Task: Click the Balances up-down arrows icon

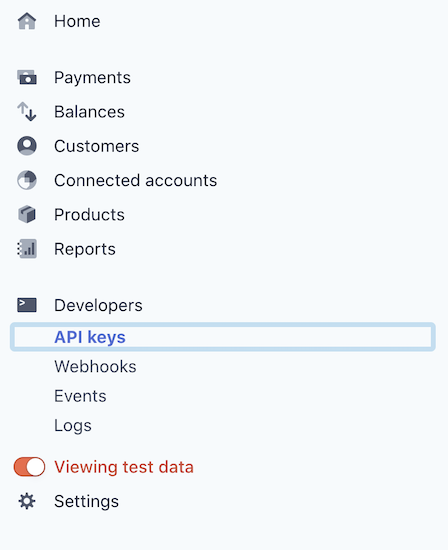Action: [27, 112]
